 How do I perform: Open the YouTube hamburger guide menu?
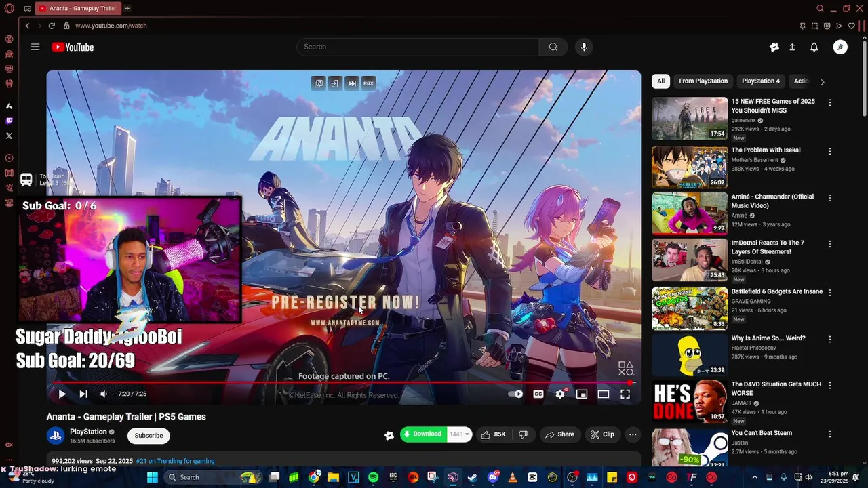point(35,47)
